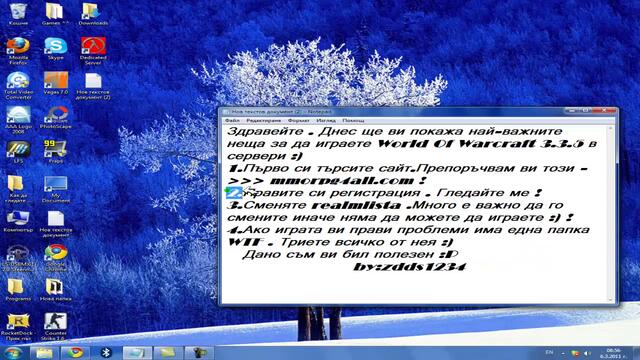This screenshot has height=360, width=640.
Task: Open the Downloads folder shortcut
Action: (x=93, y=14)
